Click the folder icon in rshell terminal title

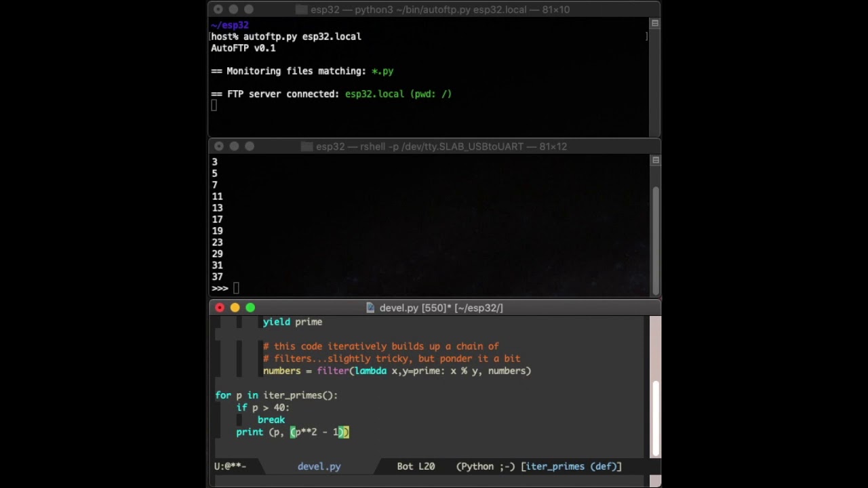(x=307, y=146)
